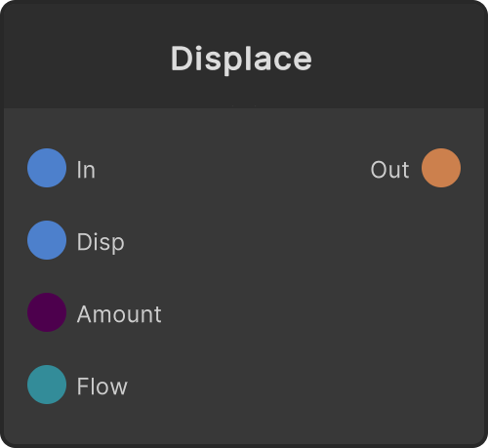
Task: Click the orange Out output socket
Action: pos(441,168)
